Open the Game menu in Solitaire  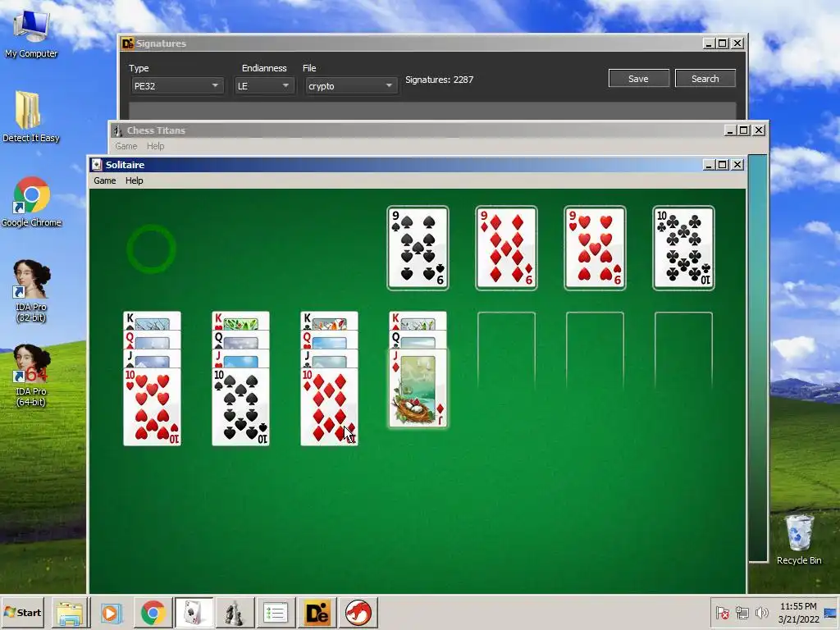(x=104, y=180)
